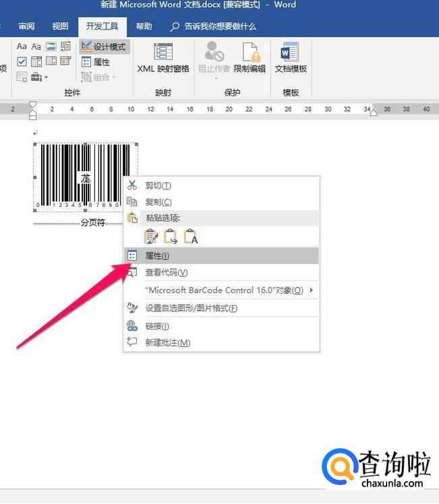Choose 剪切(T) from context menu
This screenshot has width=439, height=504.
(x=222, y=185)
